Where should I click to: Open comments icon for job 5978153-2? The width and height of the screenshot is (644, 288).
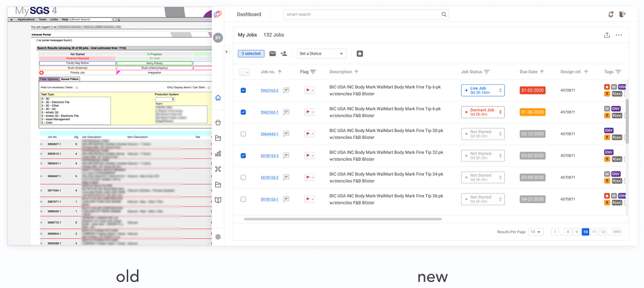[286, 177]
